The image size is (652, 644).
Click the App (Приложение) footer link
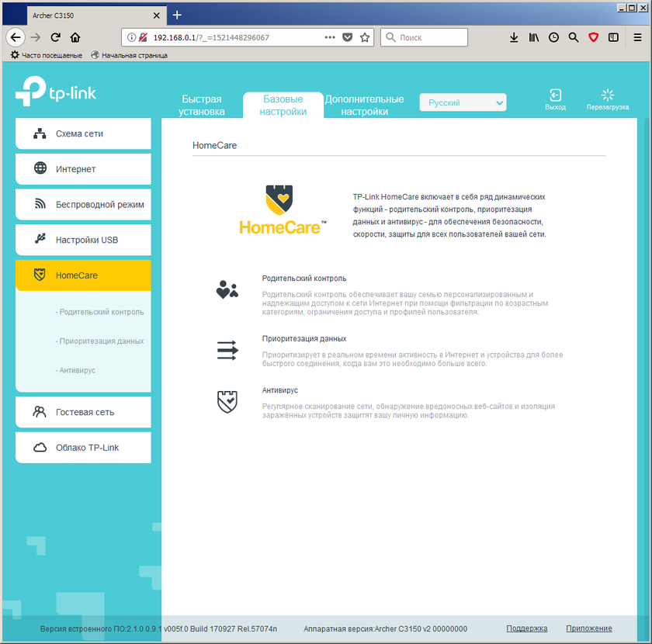click(x=588, y=628)
